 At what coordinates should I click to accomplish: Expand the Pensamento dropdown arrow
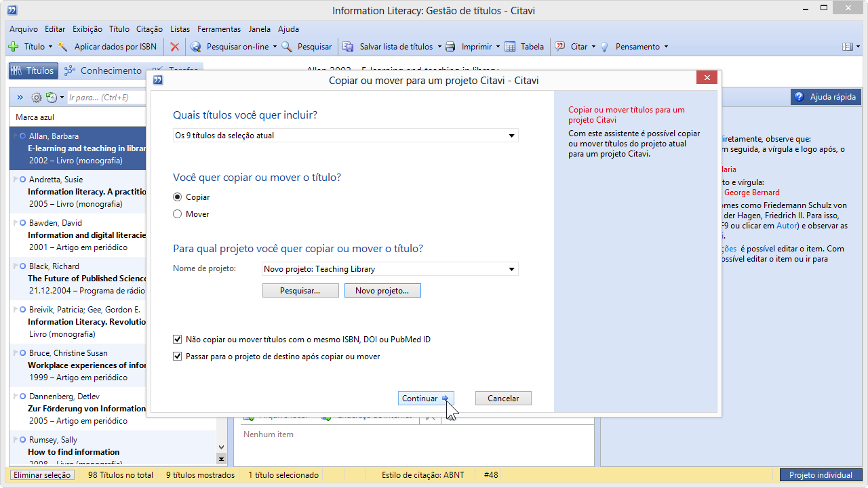666,47
